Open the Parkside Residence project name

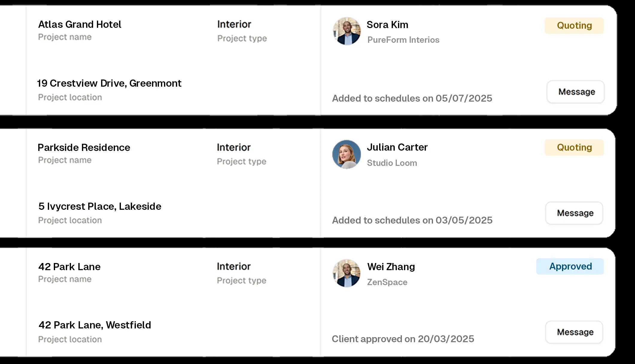(x=84, y=147)
